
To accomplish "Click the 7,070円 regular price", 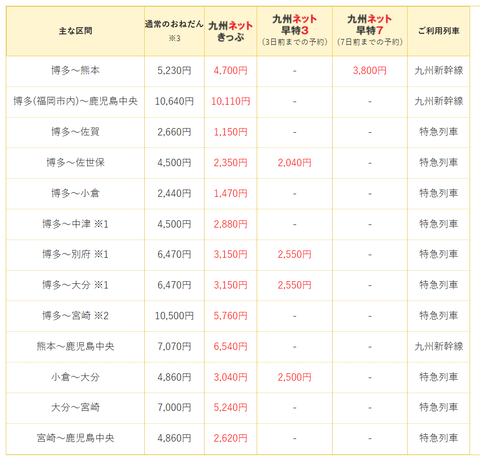I will (x=174, y=346).
